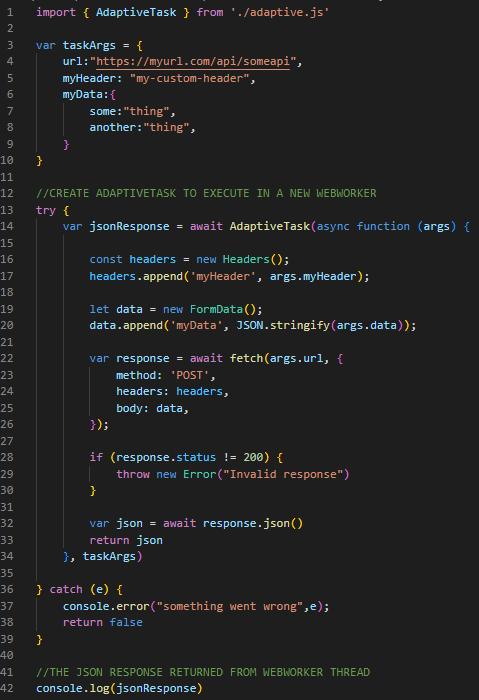Click the 'body' key on line 25
Screen dimensions: 479x700
point(129,408)
